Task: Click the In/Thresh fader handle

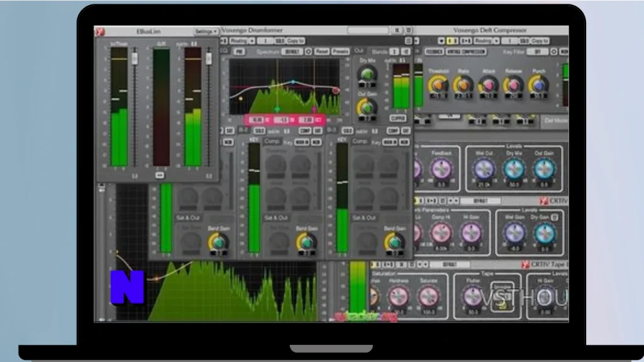Action: (x=135, y=58)
